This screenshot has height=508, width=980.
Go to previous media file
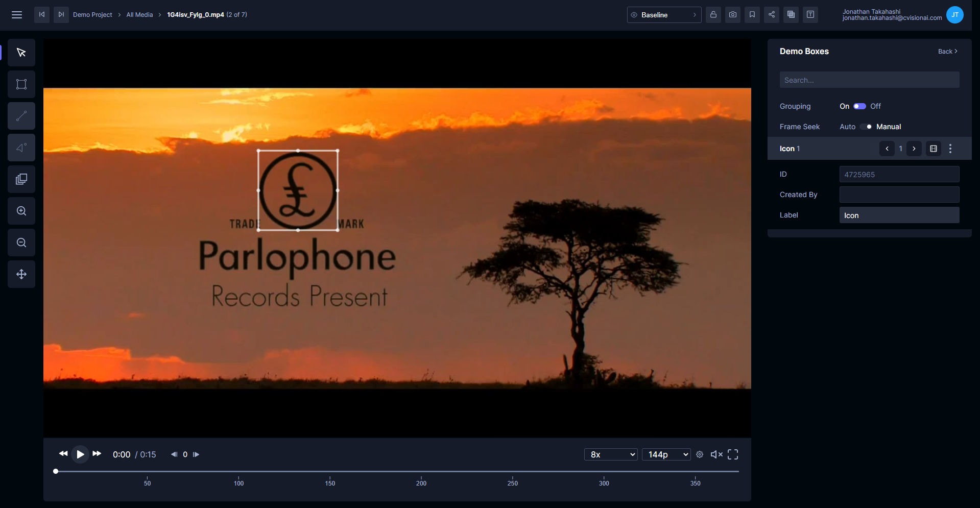pyautogui.click(x=42, y=15)
